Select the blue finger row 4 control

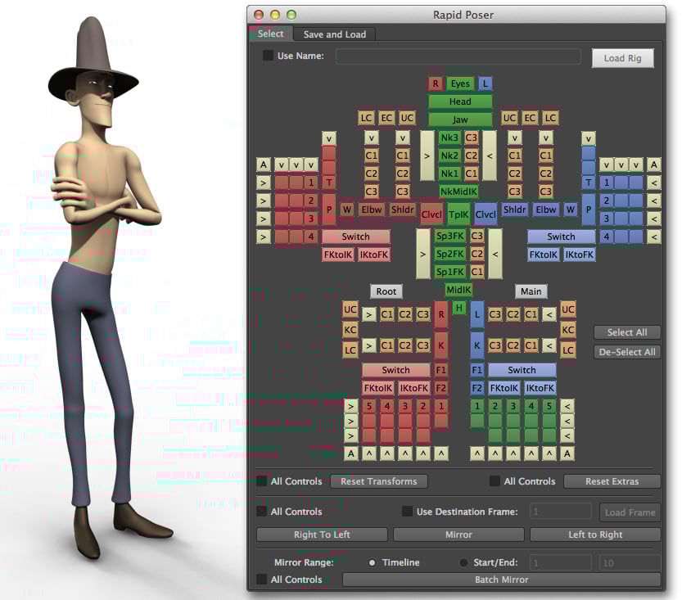point(606,237)
